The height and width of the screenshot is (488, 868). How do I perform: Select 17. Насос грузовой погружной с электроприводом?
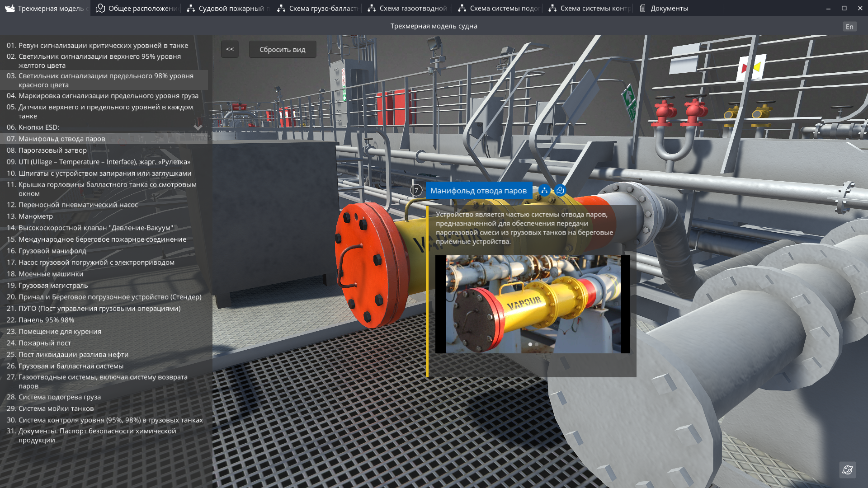click(x=104, y=262)
